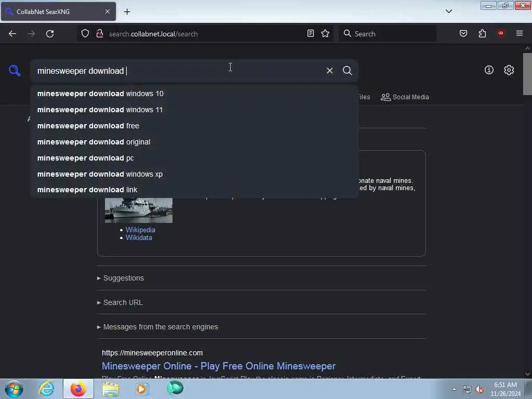Click the minesweeper ship thumbnail image

click(x=138, y=210)
